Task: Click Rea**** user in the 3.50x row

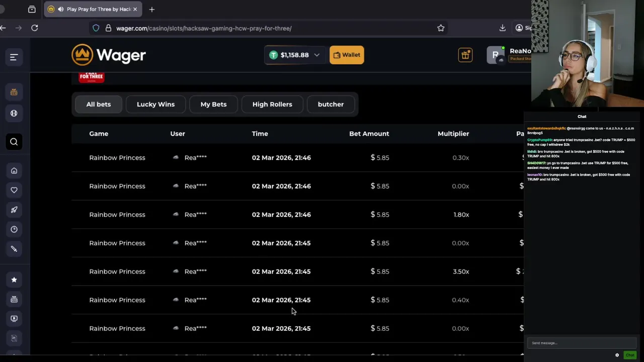Action: [195, 271]
